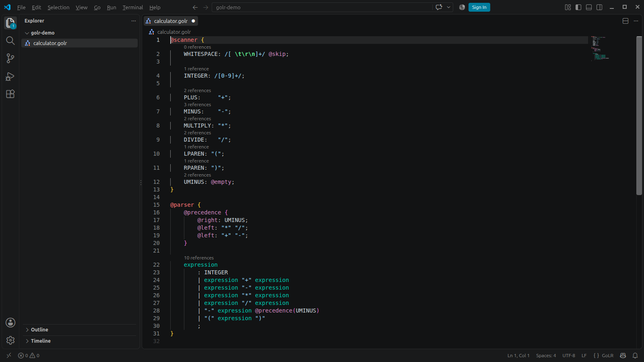Open the View menu

point(82,7)
